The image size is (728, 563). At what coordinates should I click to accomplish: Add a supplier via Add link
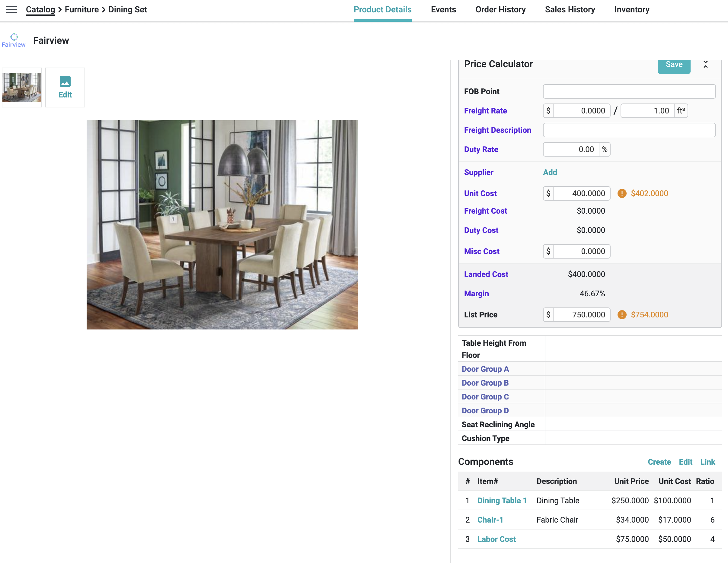pos(550,172)
